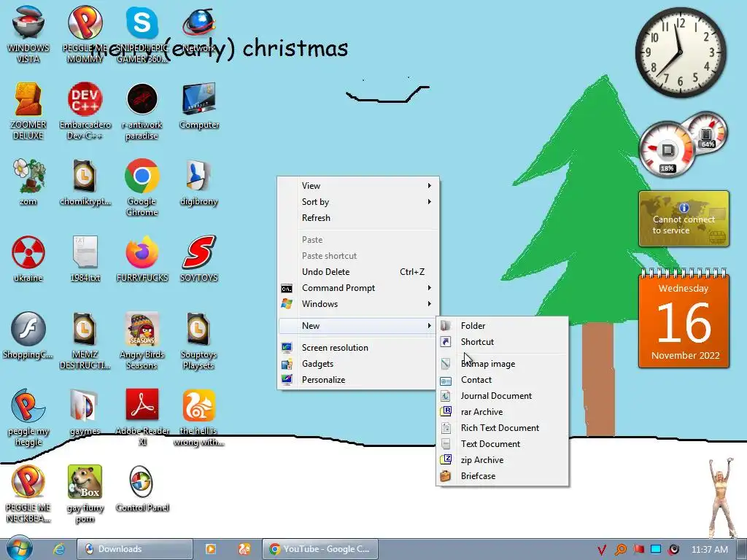Create new zip Archive
This screenshot has height=560, width=747.
[502, 460]
